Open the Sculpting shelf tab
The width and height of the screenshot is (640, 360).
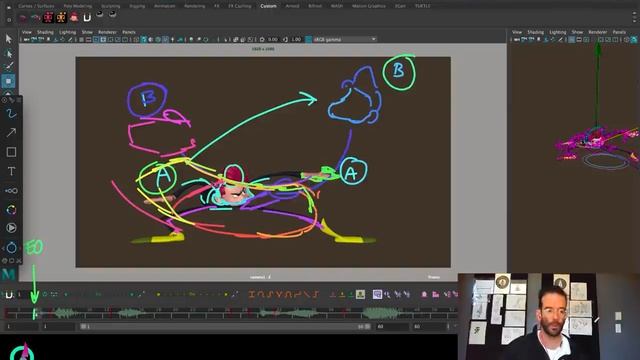[x=111, y=6]
